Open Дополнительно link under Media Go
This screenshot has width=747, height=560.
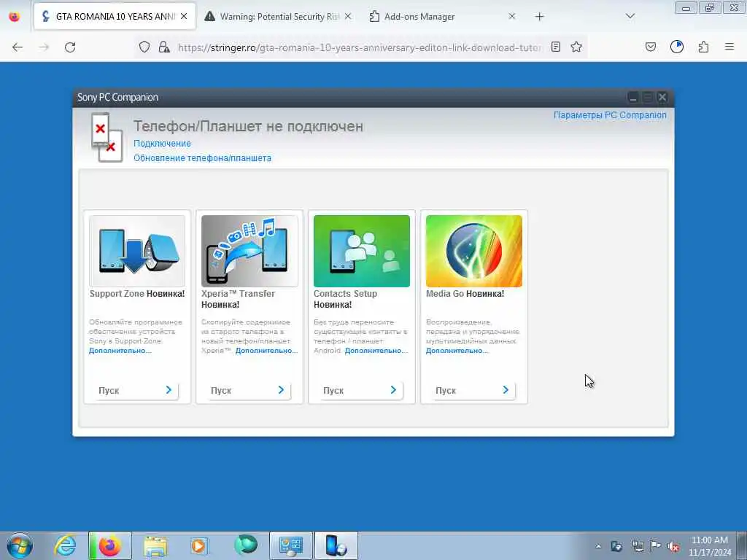pos(457,351)
